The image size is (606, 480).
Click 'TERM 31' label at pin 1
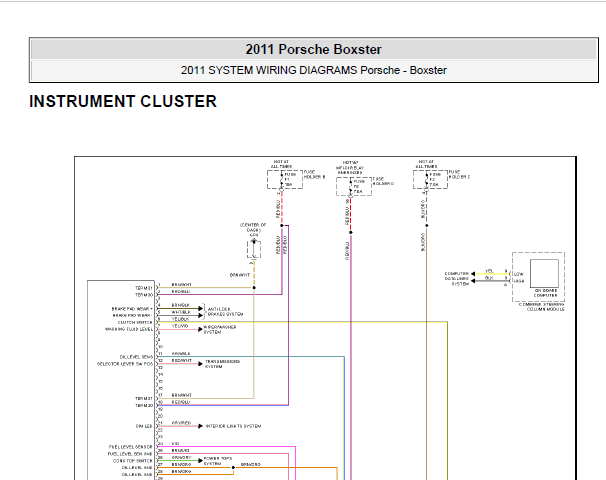(144, 288)
